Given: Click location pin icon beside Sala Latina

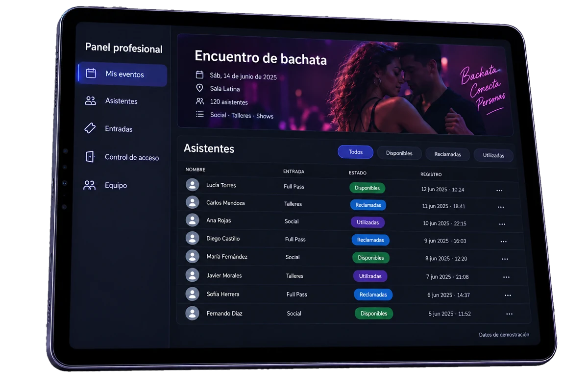Looking at the screenshot, I should click(199, 88).
